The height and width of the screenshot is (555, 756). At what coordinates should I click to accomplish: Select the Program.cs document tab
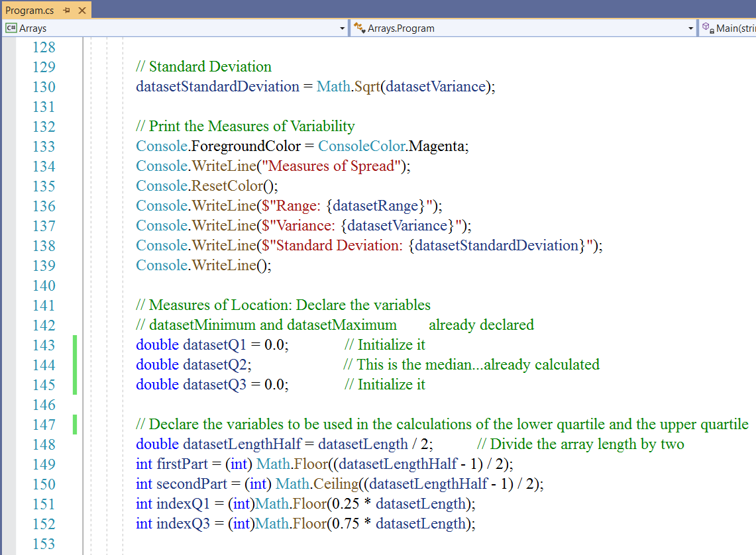[x=29, y=11]
